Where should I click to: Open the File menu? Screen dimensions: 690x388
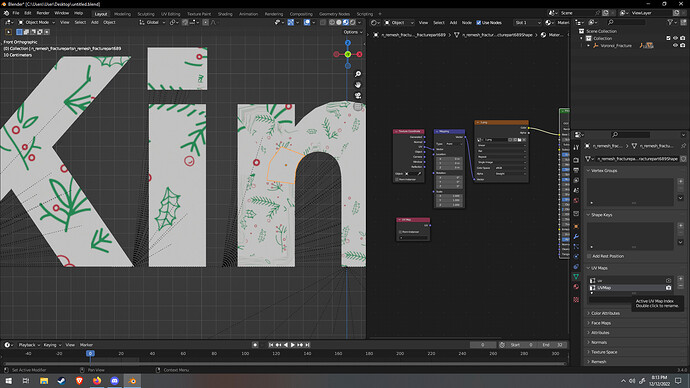pyautogui.click(x=16, y=13)
